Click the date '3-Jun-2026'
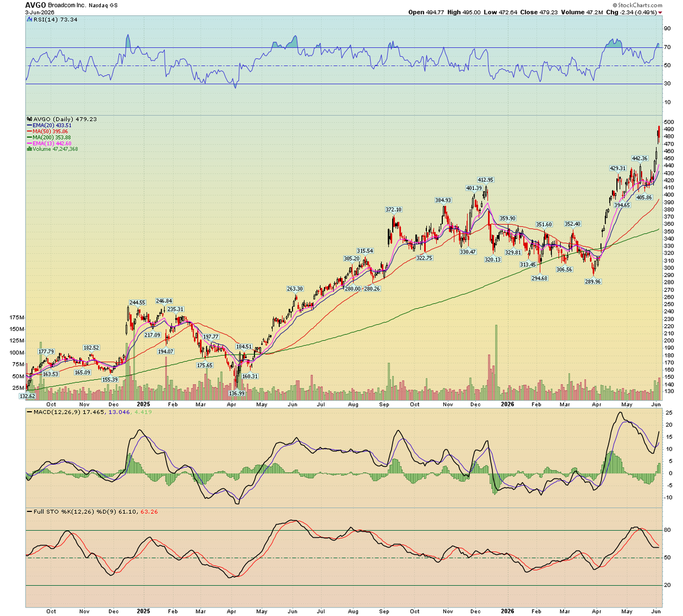Viewport: 683px width, 616px height. [40, 12]
